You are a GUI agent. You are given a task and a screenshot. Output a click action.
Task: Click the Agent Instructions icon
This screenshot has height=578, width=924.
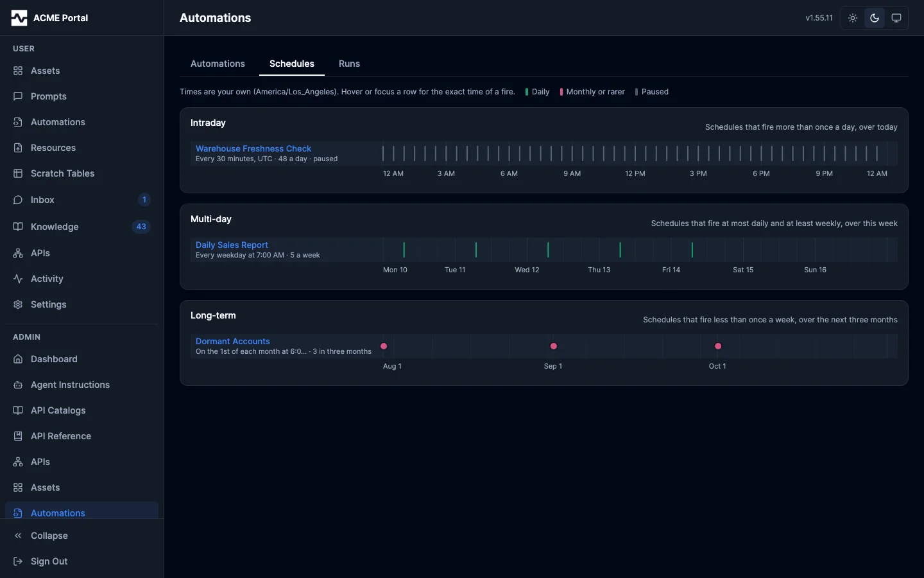(x=18, y=385)
